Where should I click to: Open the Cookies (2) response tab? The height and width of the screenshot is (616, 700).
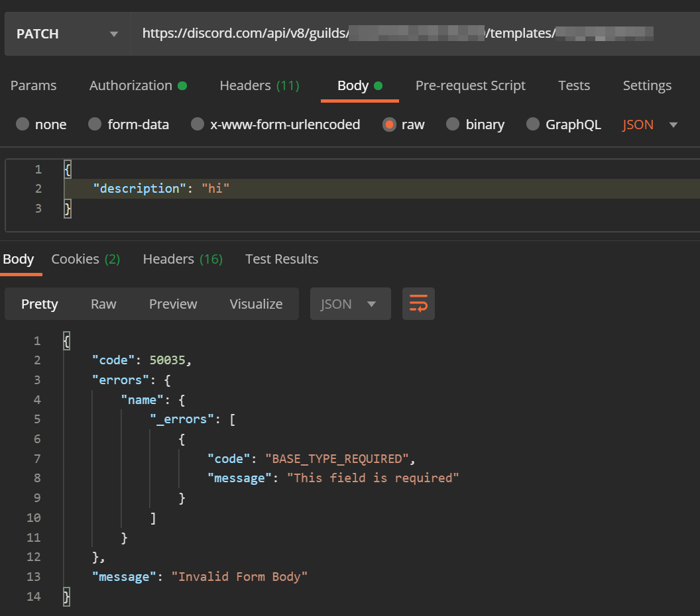(x=86, y=259)
